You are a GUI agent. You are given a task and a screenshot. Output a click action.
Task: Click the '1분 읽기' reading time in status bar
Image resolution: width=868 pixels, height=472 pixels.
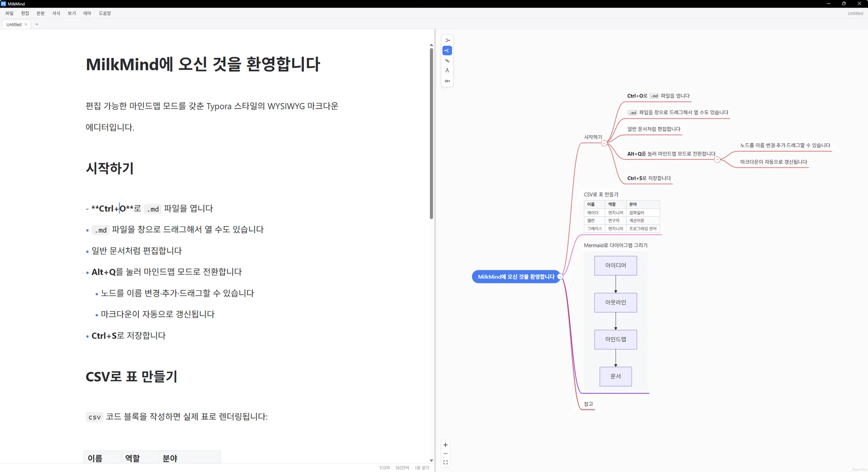[422, 468]
